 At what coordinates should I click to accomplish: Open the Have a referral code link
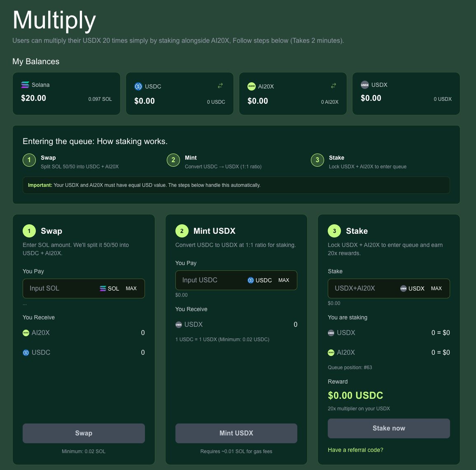[x=355, y=450]
